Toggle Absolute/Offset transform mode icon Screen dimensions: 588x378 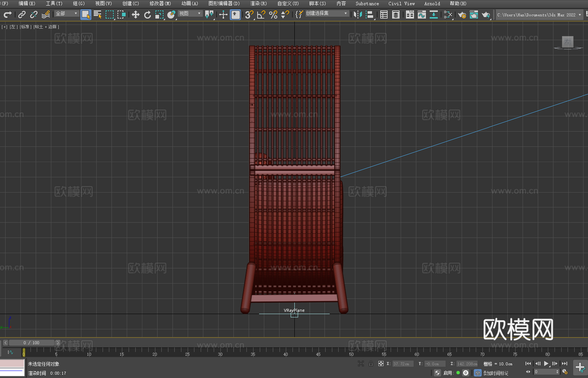click(381, 364)
